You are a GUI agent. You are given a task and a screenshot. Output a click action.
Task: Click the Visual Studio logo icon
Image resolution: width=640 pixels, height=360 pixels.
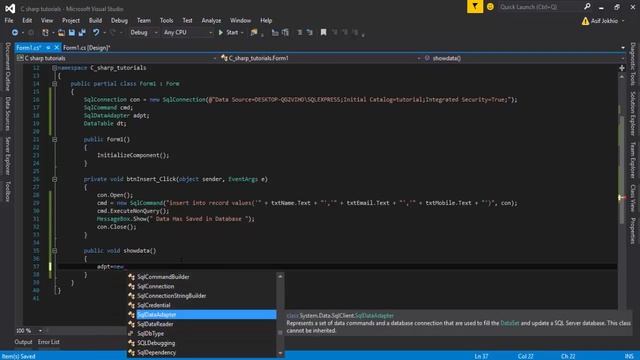pyautogui.click(x=10, y=8)
